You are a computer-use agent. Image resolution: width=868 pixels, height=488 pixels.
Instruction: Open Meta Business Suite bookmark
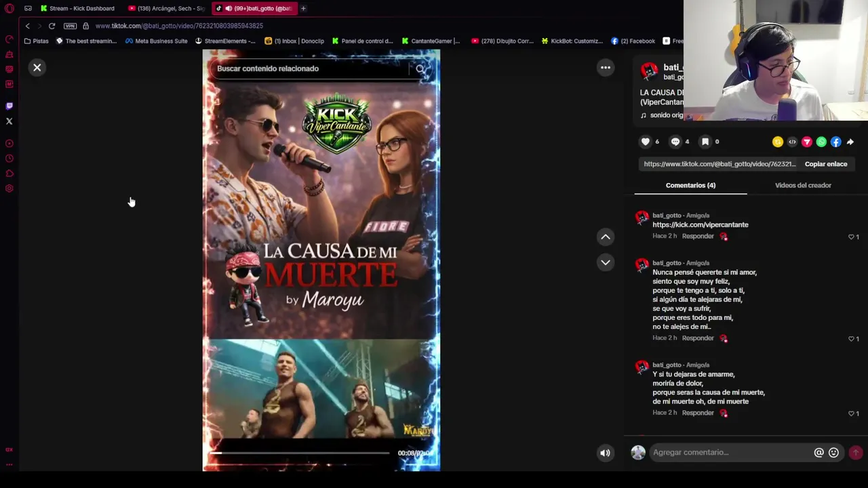click(156, 41)
